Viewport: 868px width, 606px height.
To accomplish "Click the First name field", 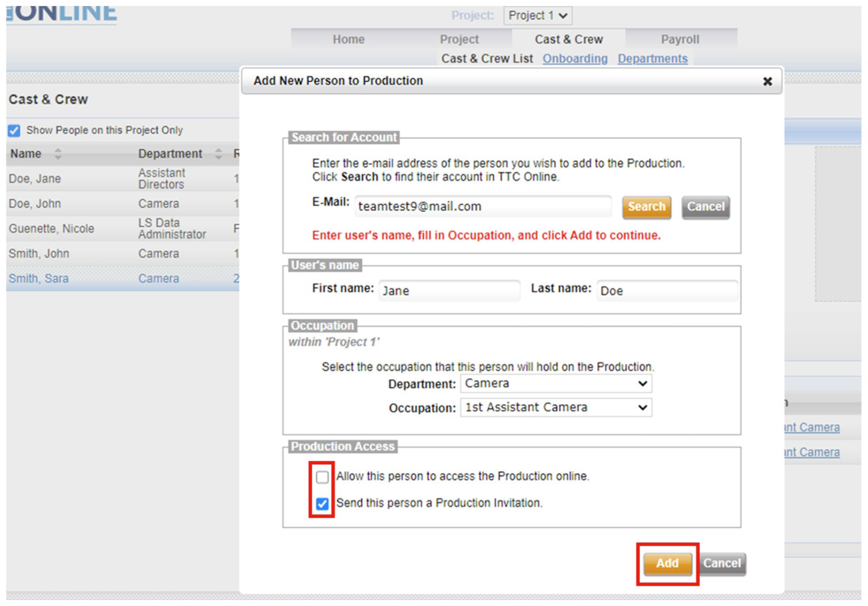I will coord(449,291).
